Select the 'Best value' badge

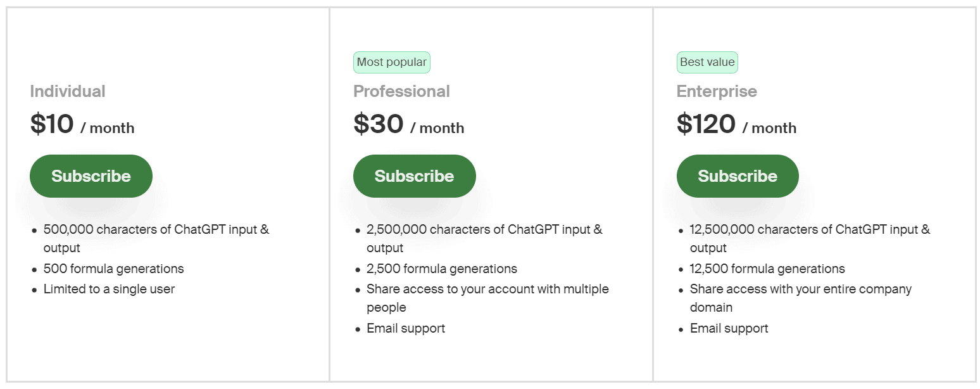tap(707, 62)
